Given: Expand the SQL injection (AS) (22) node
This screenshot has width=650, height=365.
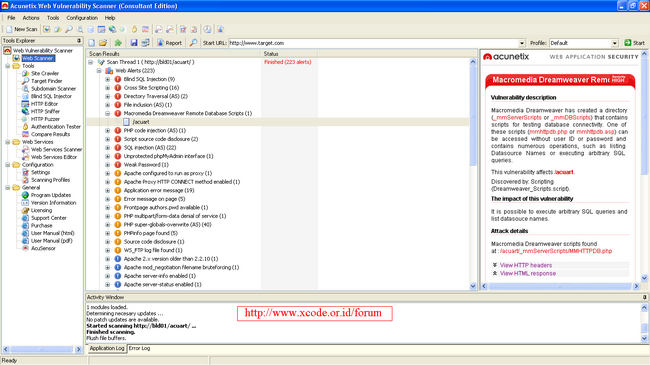Looking at the screenshot, I should click(107, 148).
